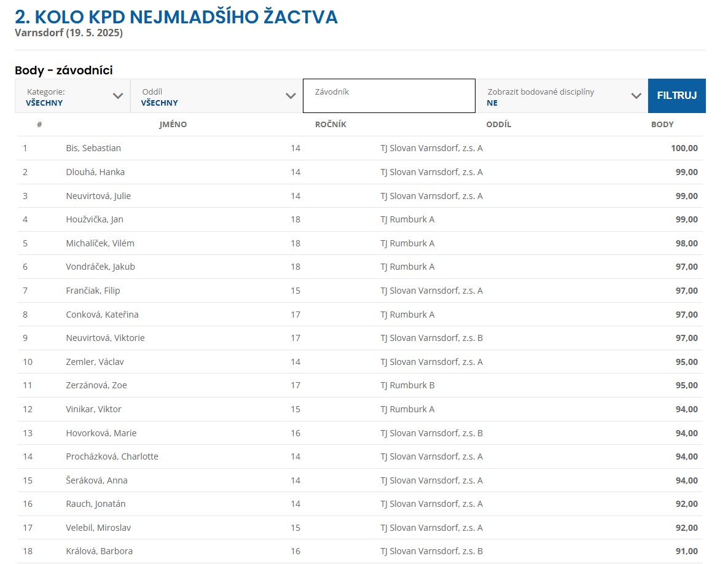Image resolution: width=728 pixels, height=564 pixels.
Task: Click 92,00 points in Velebil row
Action: pyautogui.click(x=687, y=528)
